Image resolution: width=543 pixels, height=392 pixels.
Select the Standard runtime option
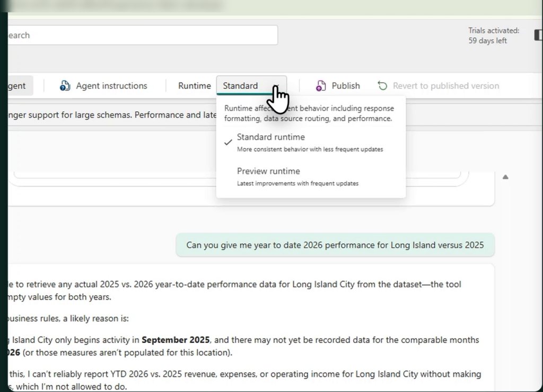click(311, 142)
